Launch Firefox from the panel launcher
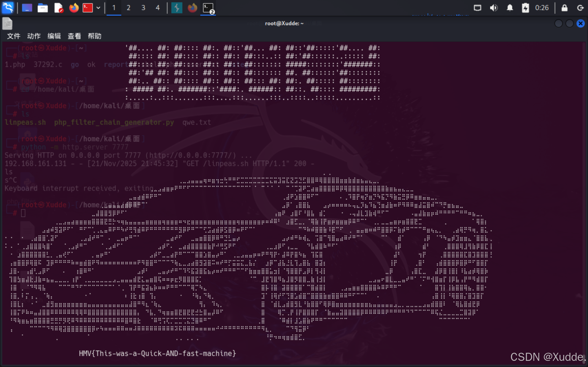Viewport: 588px width, 367px height. pos(74,8)
